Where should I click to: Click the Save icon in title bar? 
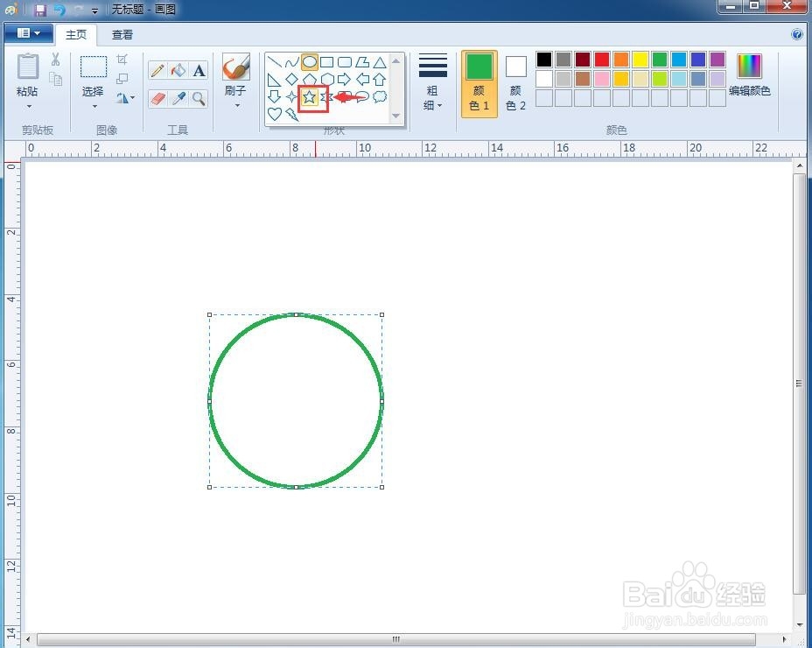(40, 10)
